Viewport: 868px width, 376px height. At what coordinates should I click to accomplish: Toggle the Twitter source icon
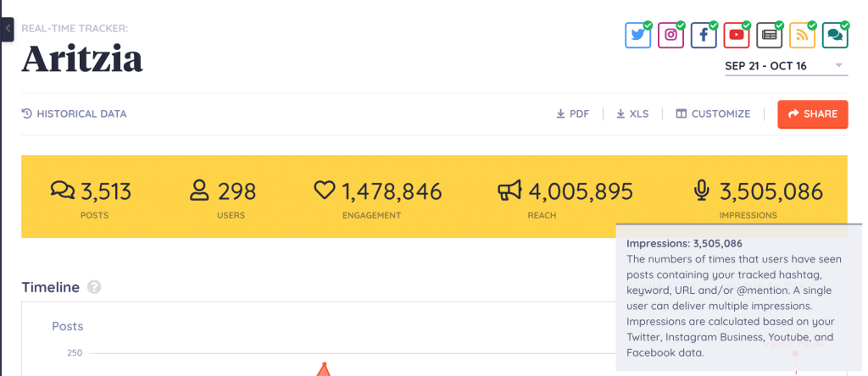pos(637,35)
